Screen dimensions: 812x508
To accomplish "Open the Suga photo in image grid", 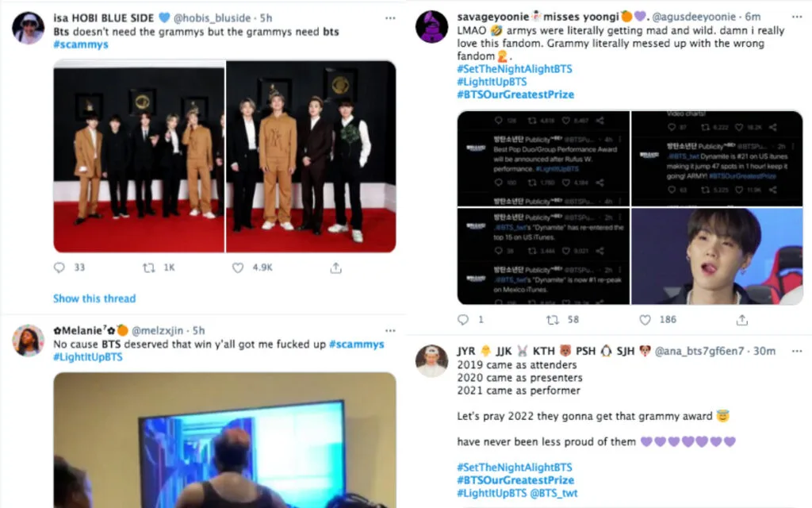I will pyautogui.click(x=717, y=256).
